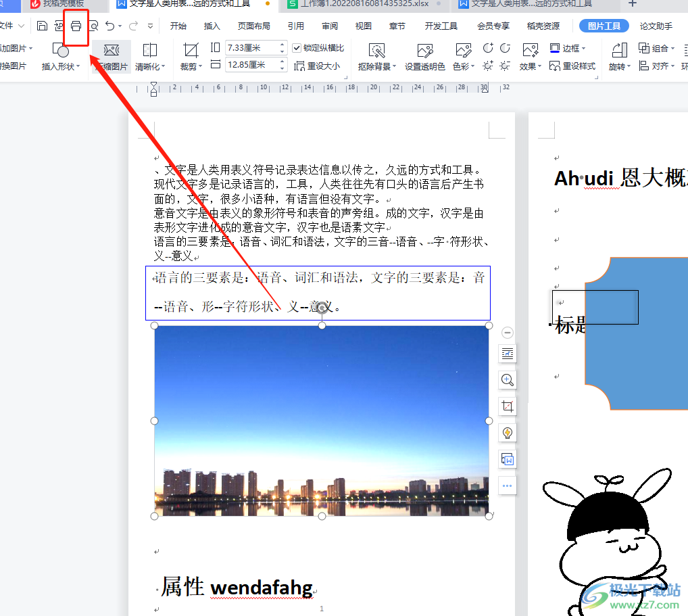The width and height of the screenshot is (688, 616).
Task: Click the rotation handle above the image
Action: coord(322,308)
